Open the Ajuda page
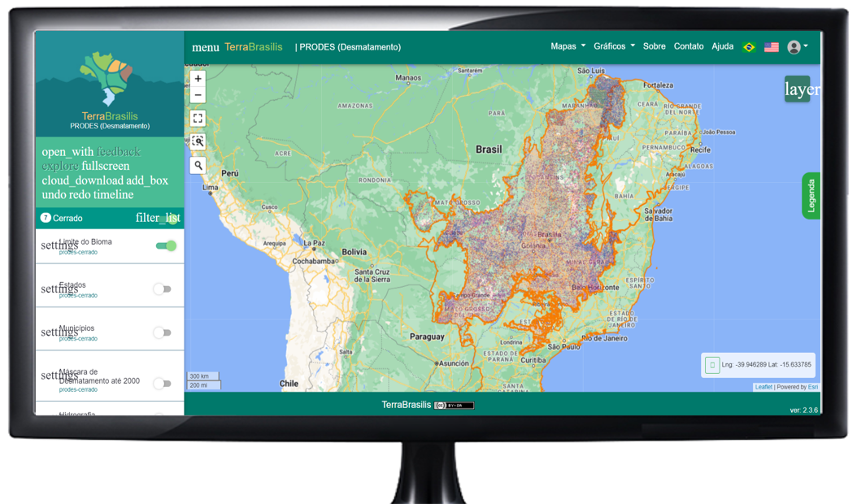Screen dimensions: 857x504 coord(723,46)
